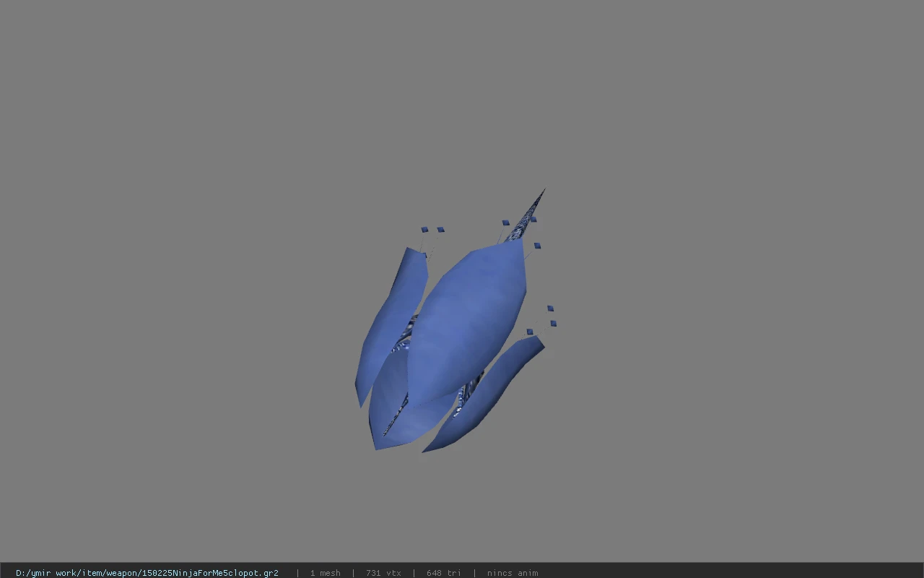Image resolution: width=924 pixels, height=578 pixels.
Task: Click the file path 150225NinjaForMe5clopot.gr2
Action: 147,573
